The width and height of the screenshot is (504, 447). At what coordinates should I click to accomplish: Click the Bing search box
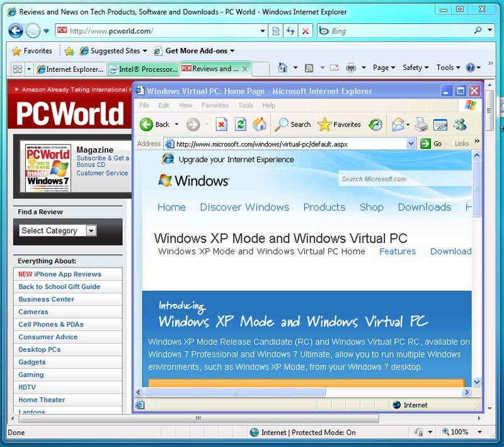[x=400, y=31]
